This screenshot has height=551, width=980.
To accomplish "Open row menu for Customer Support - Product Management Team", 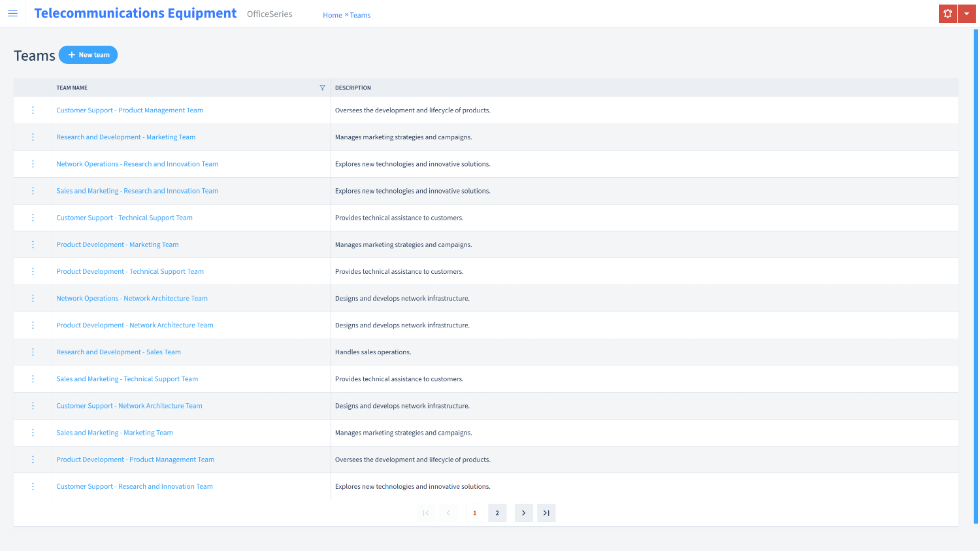I will tap(33, 110).
